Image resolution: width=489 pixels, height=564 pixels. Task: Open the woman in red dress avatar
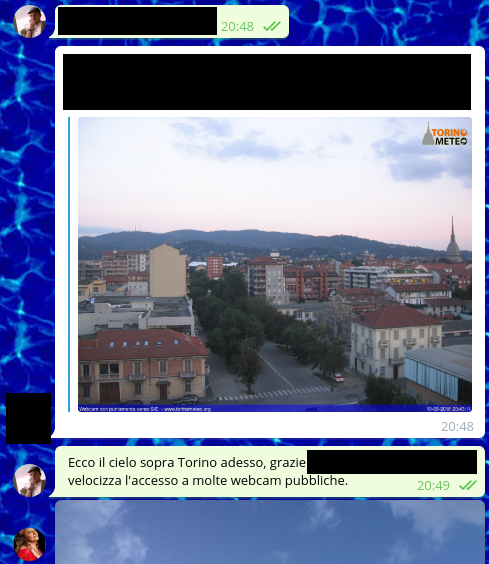click(x=30, y=544)
